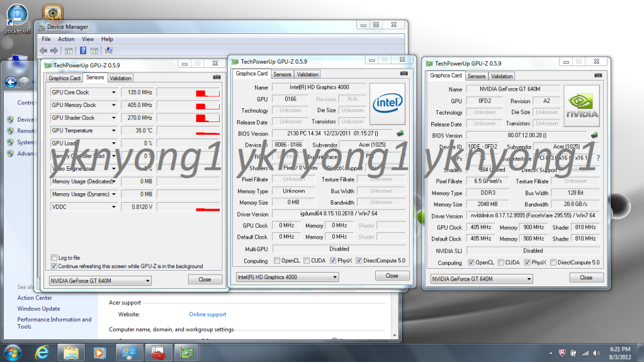Screen dimensions: 644x362
Task: Open the Online support link
Action: [x=207, y=314]
